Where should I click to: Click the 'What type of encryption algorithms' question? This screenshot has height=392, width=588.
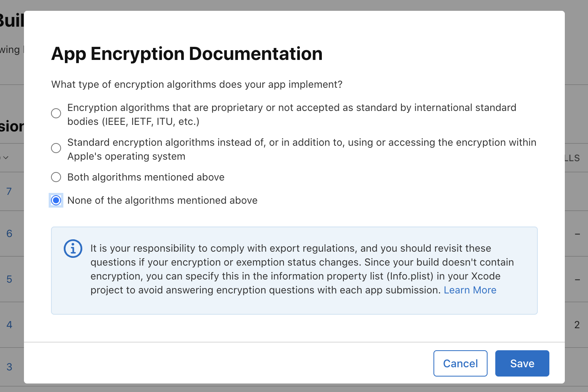click(197, 84)
